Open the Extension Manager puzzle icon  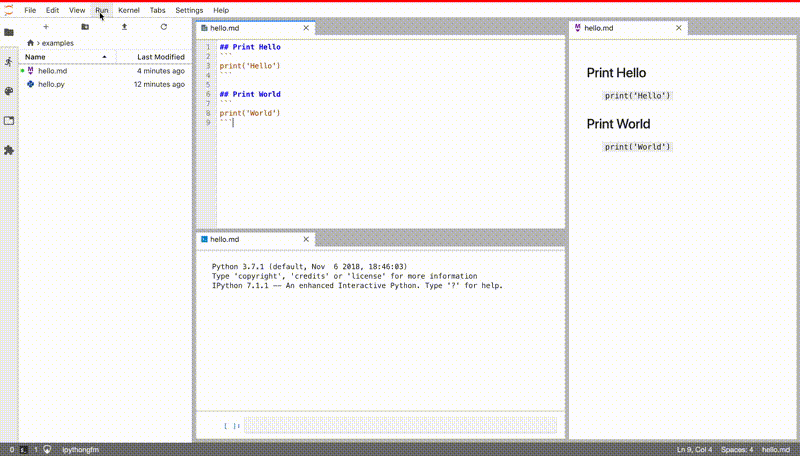9,150
